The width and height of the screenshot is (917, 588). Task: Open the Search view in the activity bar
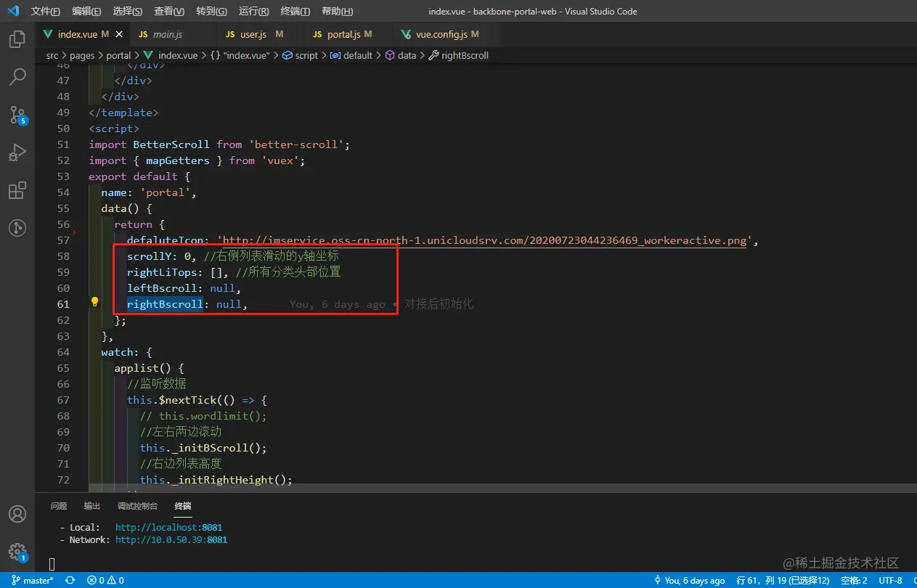point(17,77)
